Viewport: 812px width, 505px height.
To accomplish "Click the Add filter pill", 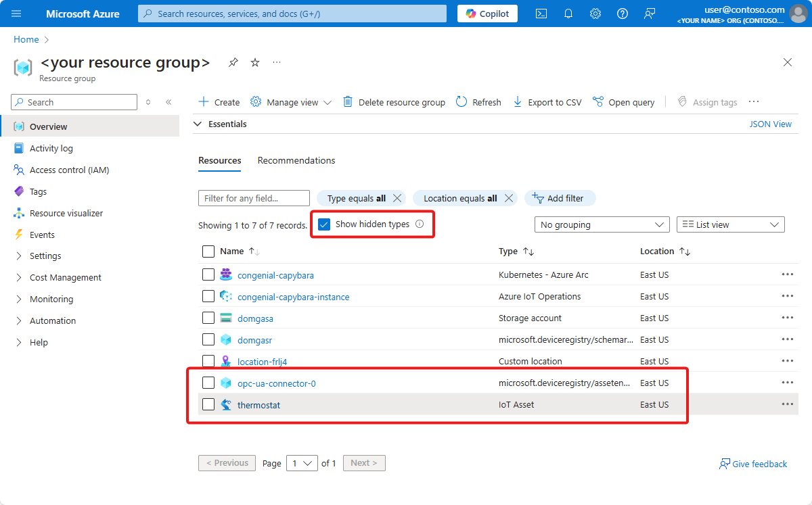I will click(560, 198).
